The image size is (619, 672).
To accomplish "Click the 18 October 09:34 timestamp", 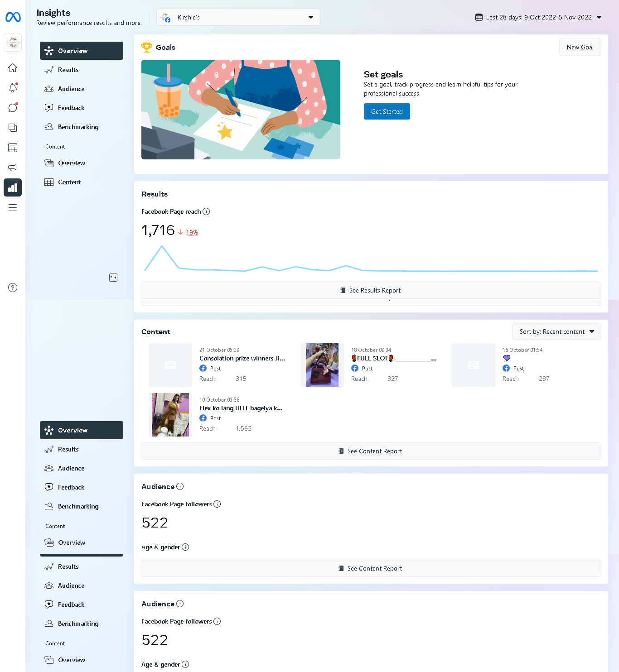I will click(x=371, y=350).
